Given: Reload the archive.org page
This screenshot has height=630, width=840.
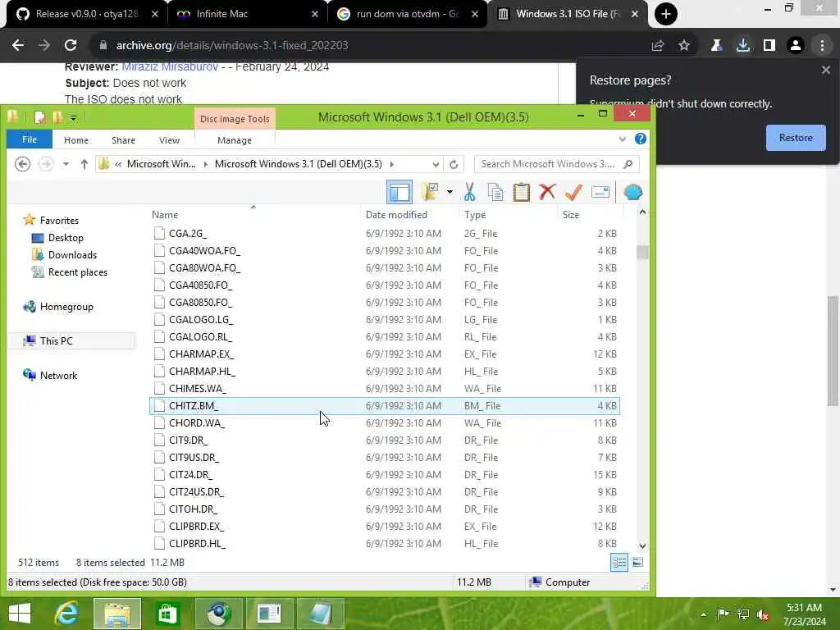Looking at the screenshot, I should (x=71, y=46).
